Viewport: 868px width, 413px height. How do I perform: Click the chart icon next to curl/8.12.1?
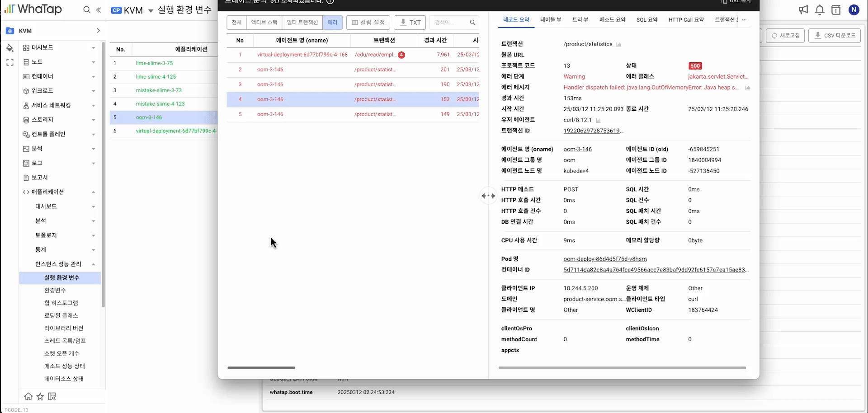(598, 120)
